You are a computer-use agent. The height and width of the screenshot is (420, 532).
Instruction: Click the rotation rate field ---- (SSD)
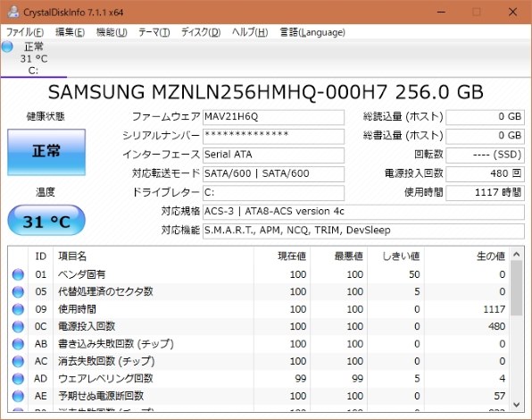485,155
